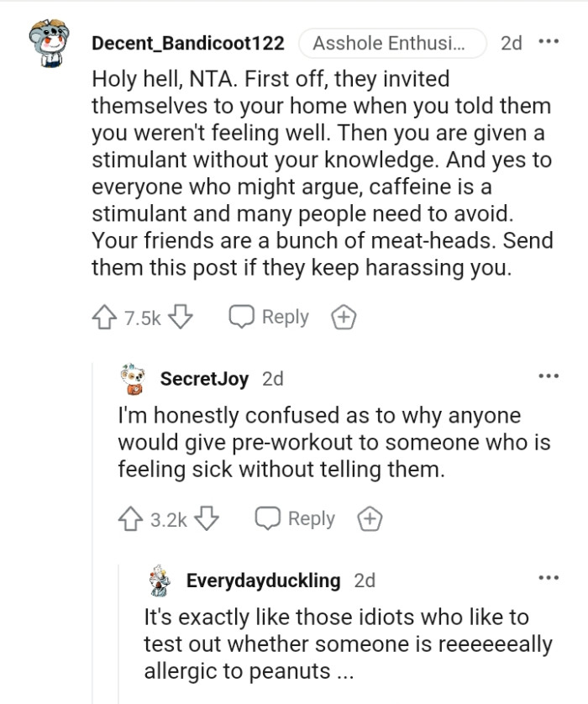Screen dimensions: 588x704
Task: Open options menu for SecretJoy's comment
Action: pos(549,376)
